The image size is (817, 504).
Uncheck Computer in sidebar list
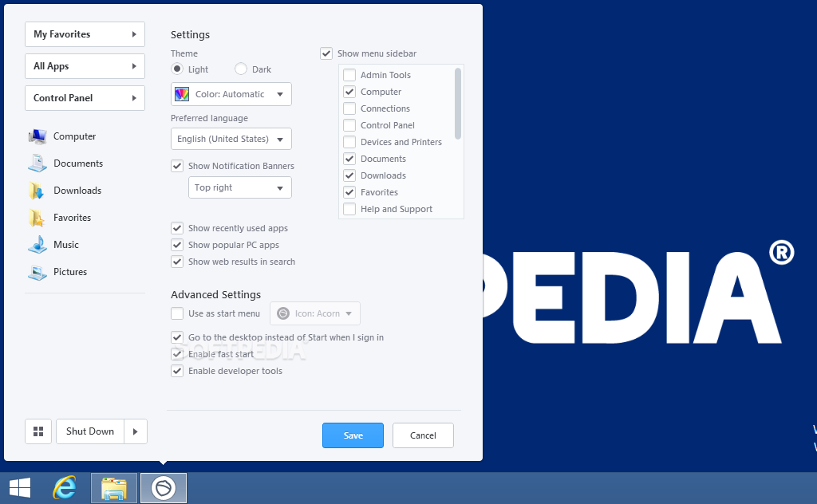pos(349,92)
